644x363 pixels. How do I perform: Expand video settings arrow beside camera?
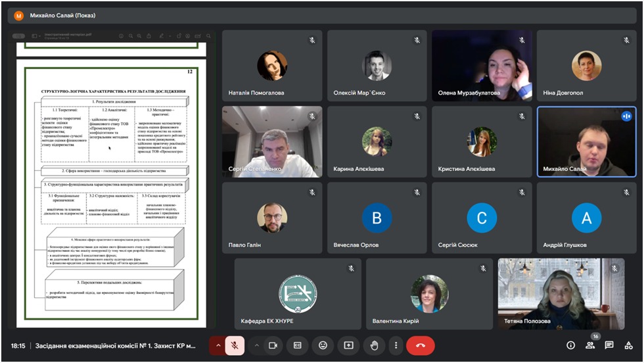click(x=256, y=345)
